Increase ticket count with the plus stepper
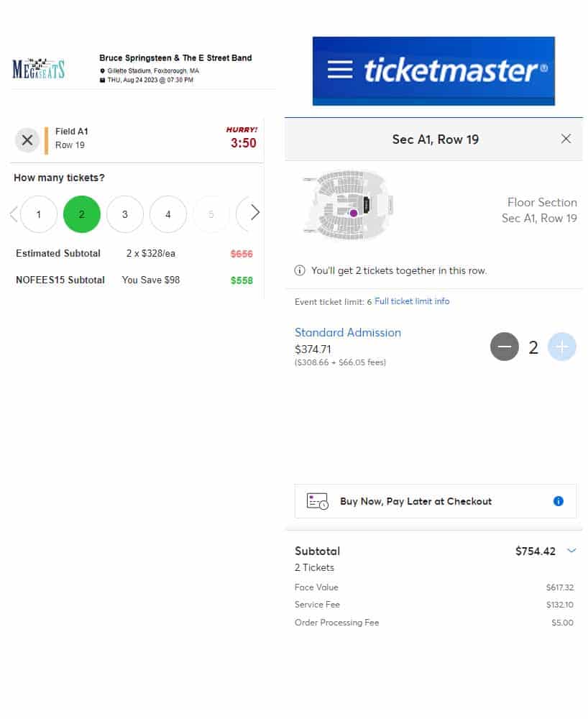The height and width of the screenshot is (719, 588). tap(562, 347)
